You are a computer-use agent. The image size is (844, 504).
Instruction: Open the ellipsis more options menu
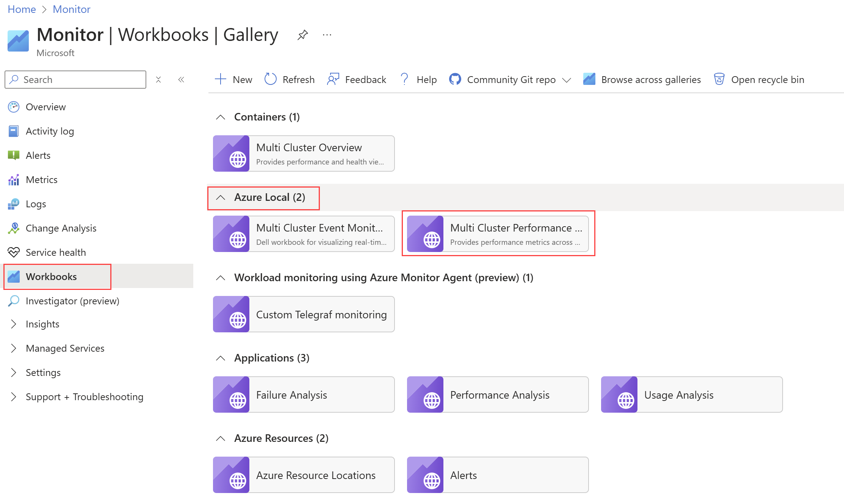(x=327, y=35)
